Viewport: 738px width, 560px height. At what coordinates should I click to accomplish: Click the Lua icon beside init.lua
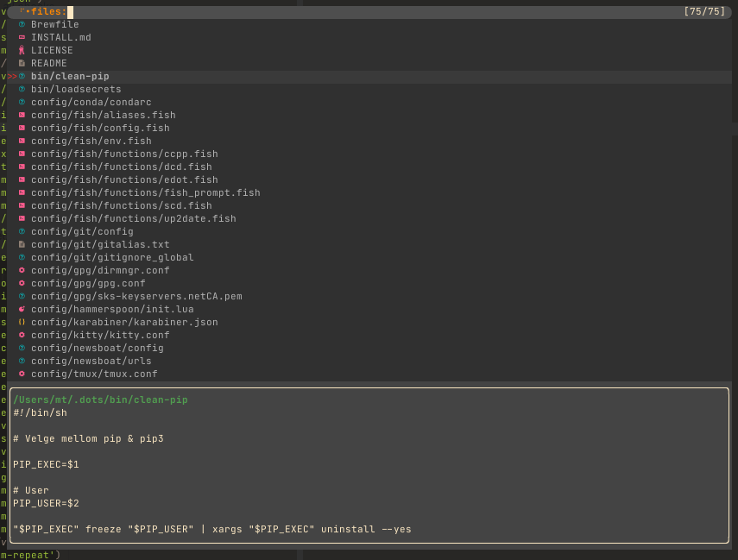[22, 309]
